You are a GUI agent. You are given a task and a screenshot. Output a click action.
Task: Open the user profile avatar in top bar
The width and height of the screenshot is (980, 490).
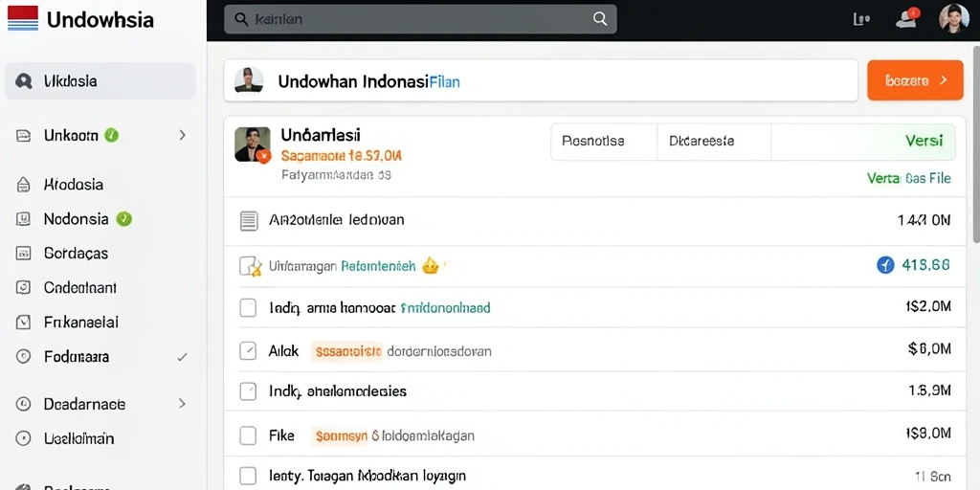(954, 18)
